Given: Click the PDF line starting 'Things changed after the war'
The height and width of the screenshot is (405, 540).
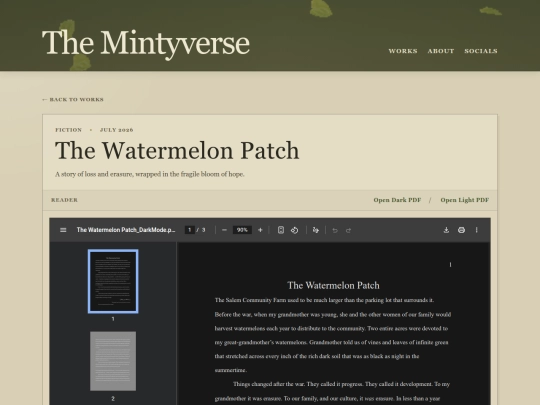Looking at the screenshot, I should click(x=341, y=384).
